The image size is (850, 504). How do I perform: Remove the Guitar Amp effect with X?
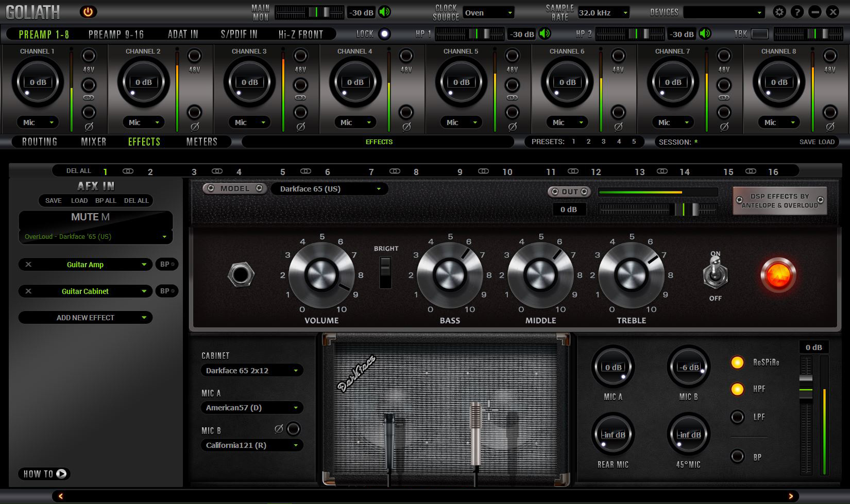point(28,264)
